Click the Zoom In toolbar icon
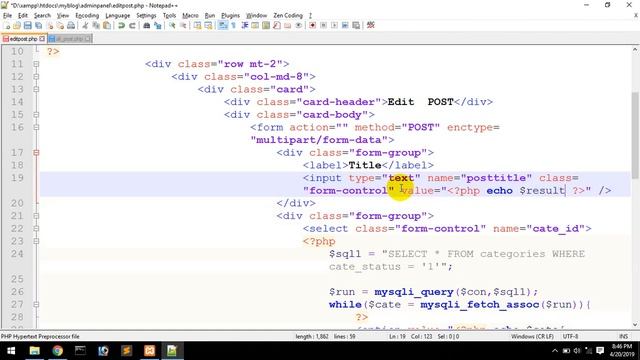640x360 pixels. pyautogui.click(x=172, y=25)
